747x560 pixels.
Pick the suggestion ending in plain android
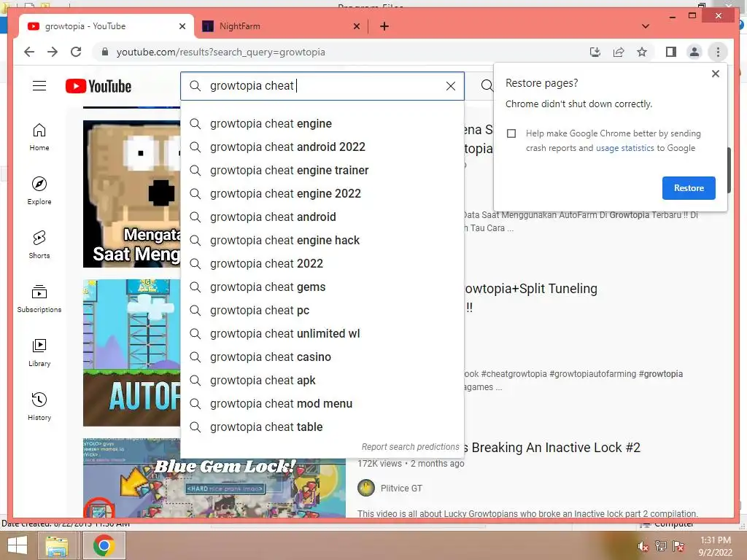pyautogui.click(x=322, y=217)
